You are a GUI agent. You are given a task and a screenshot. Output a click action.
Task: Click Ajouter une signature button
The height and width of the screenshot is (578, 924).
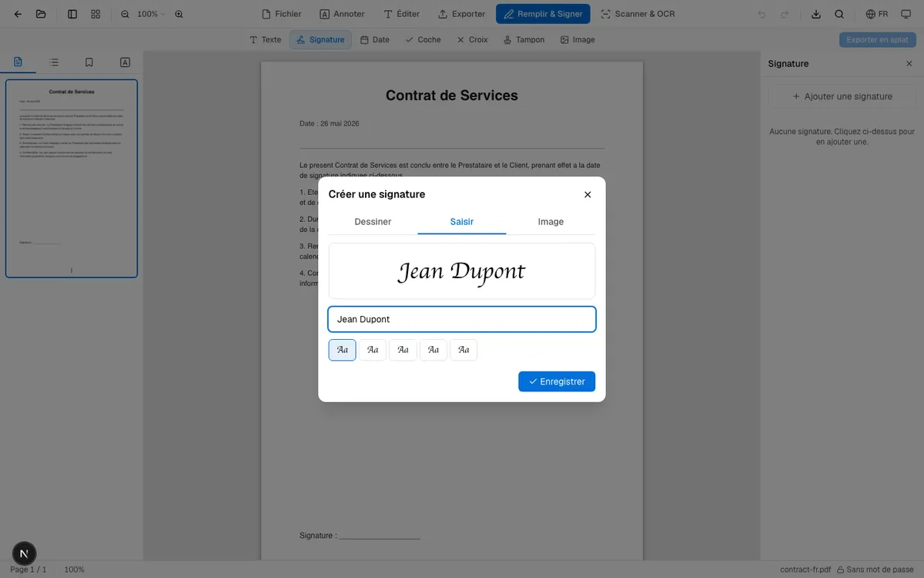click(x=842, y=96)
